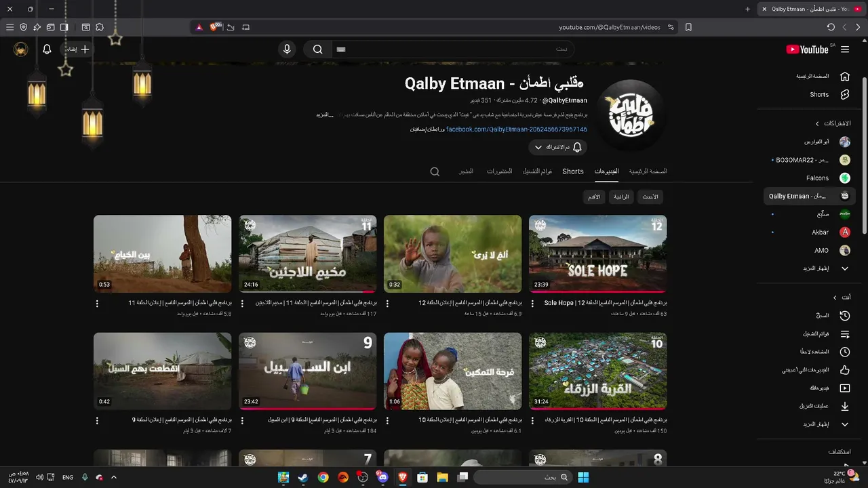Open the account avatar menu
The height and width of the screenshot is (488, 868).
pos(21,49)
